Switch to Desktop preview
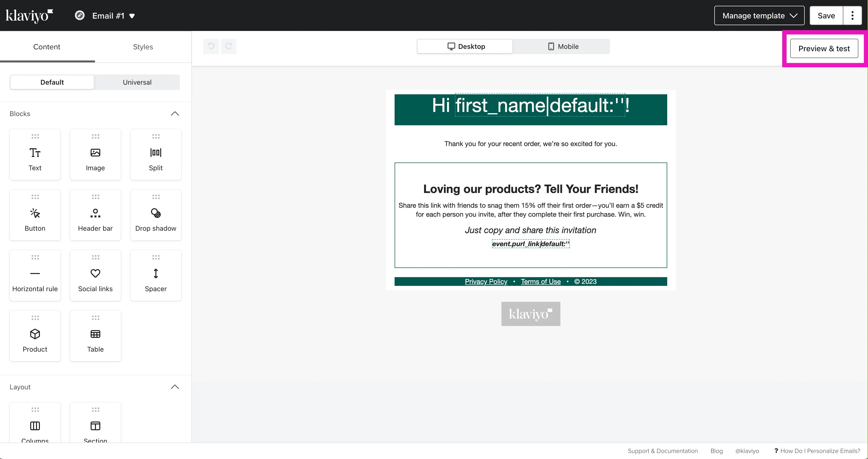Image resolution: width=868 pixels, height=459 pixels. (465, 46)
